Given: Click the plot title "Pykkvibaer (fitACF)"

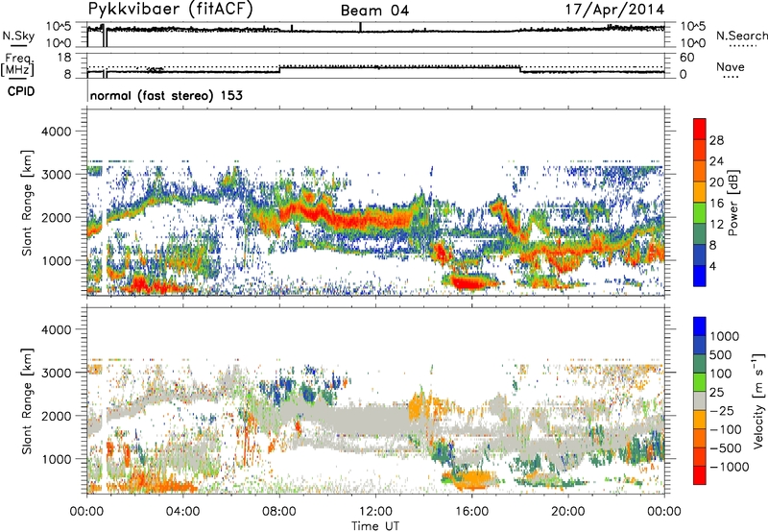Looking at the screenshot, I should click(x=170, y=10).
